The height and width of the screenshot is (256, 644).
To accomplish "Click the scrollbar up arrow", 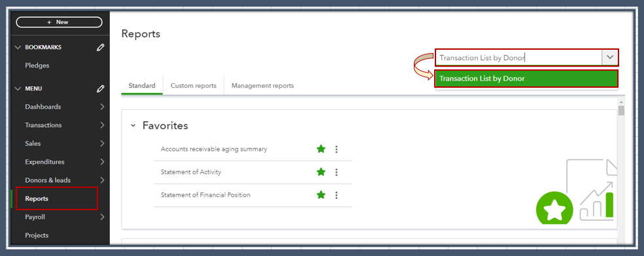I will point(621,101).
